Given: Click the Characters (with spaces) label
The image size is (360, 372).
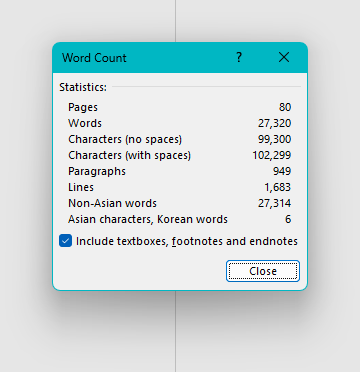Looking at the screenshot, I should (x=129, y=155).
